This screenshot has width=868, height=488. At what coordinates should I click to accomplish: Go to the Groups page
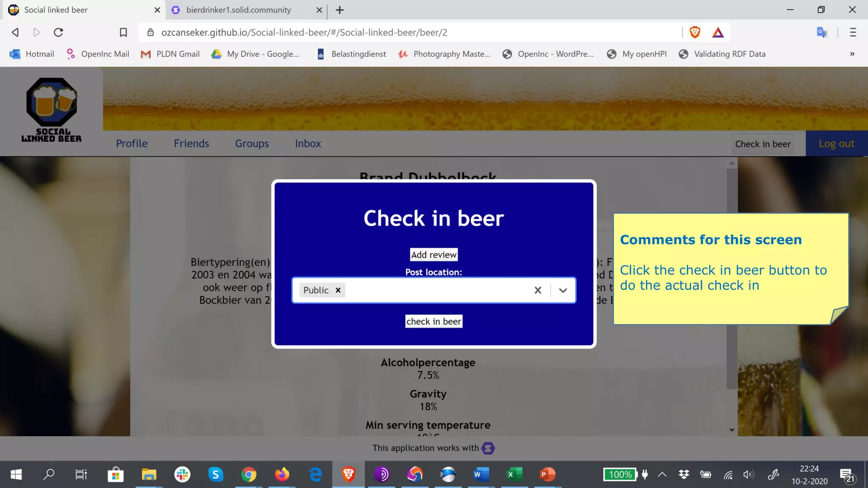point(252,144)
